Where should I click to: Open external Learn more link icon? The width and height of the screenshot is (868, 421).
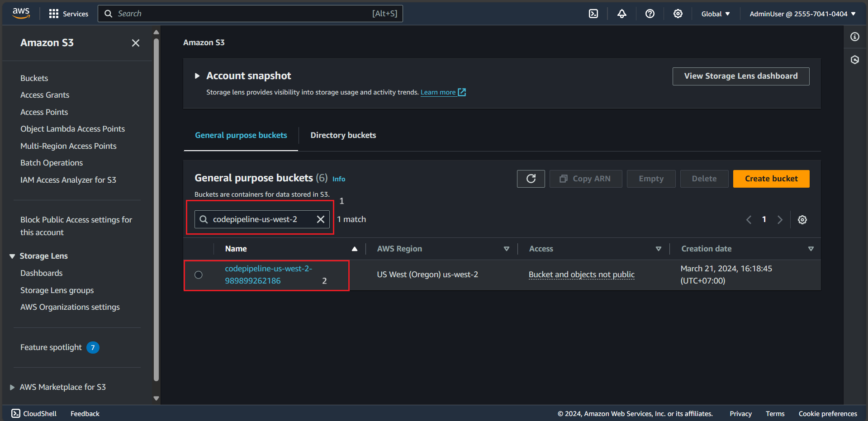[x=462, y=92]
